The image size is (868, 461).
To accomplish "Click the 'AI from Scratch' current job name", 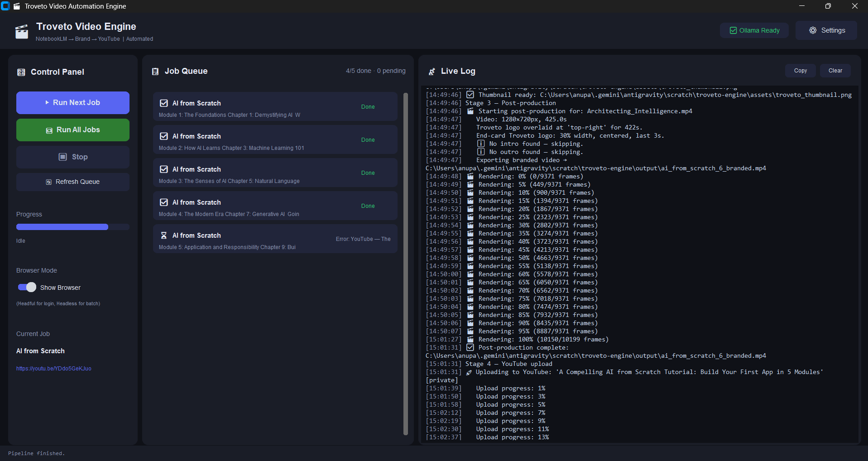I will pos(41,351).
